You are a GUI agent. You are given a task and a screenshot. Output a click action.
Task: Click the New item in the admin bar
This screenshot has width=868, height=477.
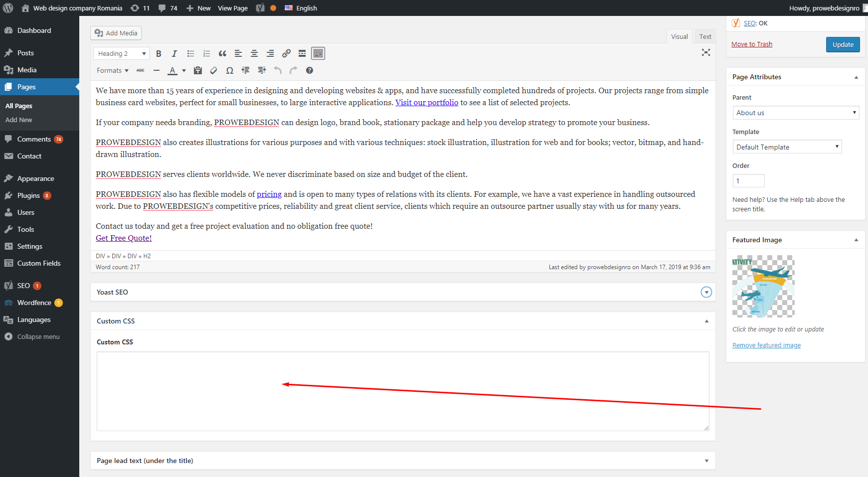coord(198,8)
